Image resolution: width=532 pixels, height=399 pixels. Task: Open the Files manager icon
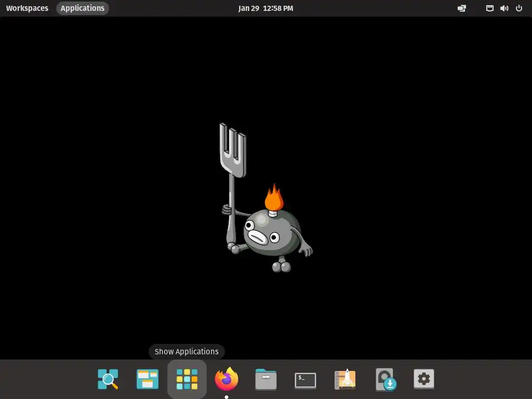pyautogui.click(x=266, y=379)
